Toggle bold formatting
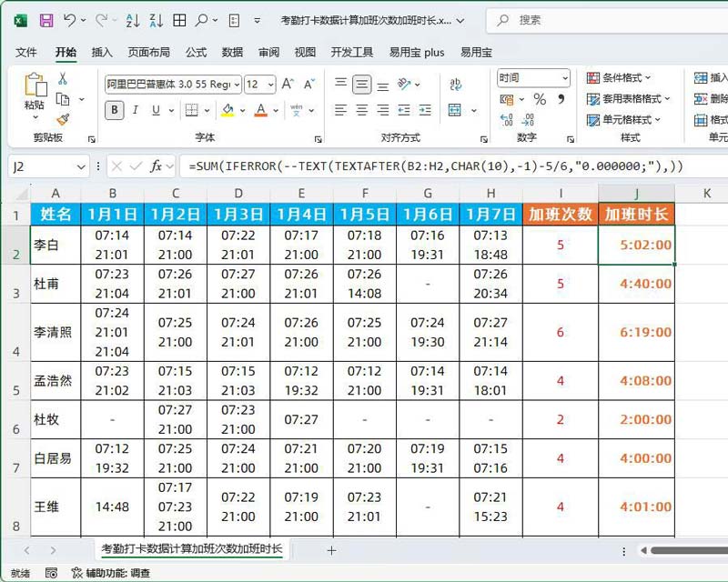 point(116,109)
